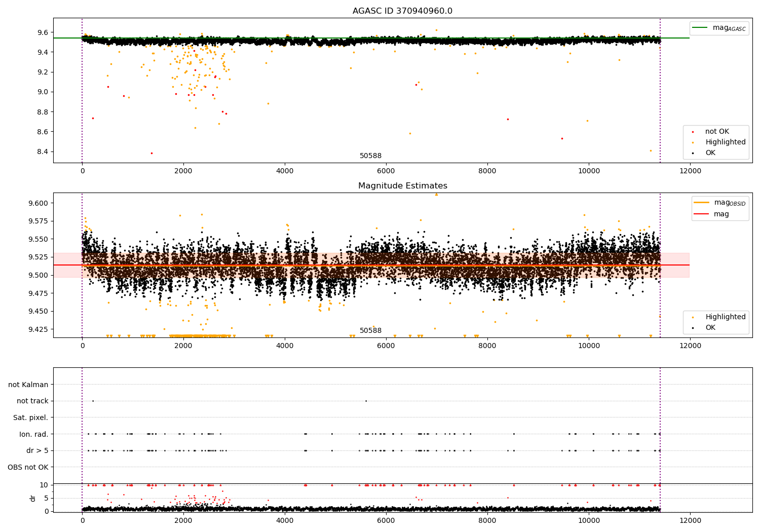The width and height of the screenshot is (760, 532).
Task: Select the 'not track' row label
Action: point(32,401)
